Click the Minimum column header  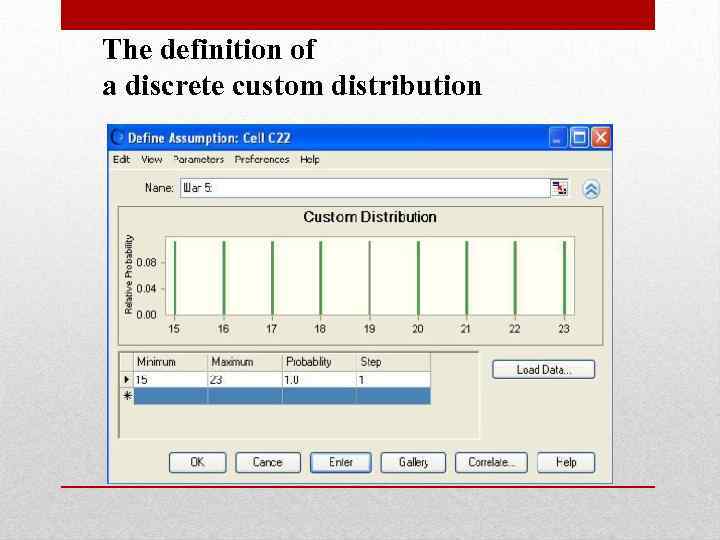pyautogui.click(x=170, y=362)
